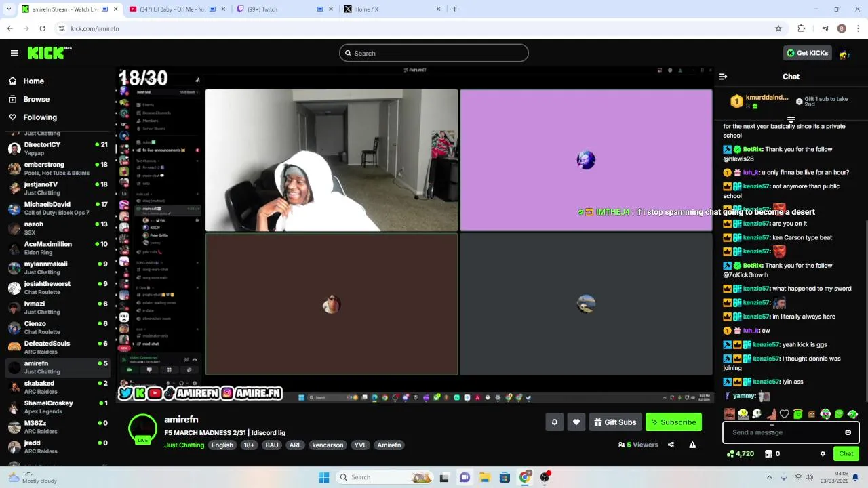
Task: Click the YVL tag
Action: pyautogui.click(x=360, y=445)
